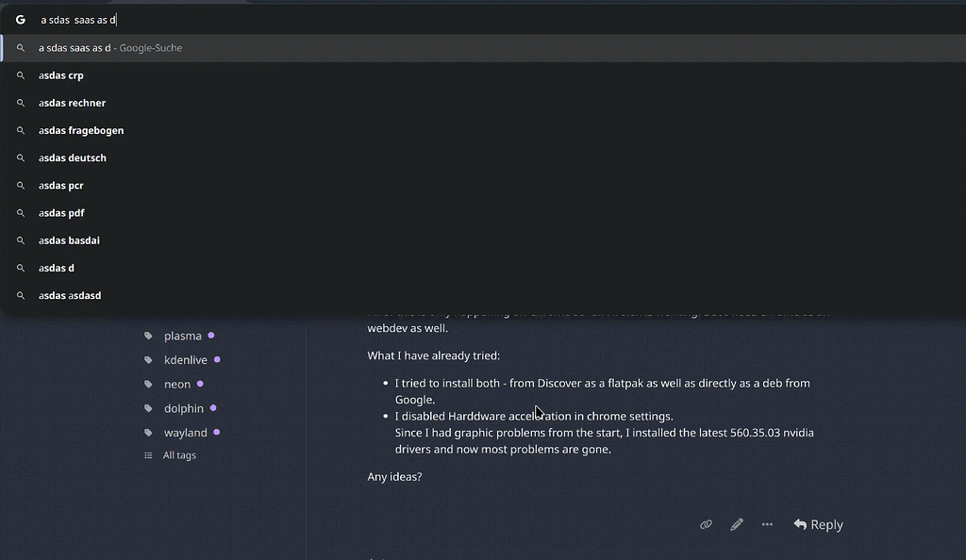Open the All tags page
The width and height of the screenshot is (966, 560).
(x=179, y=454)
